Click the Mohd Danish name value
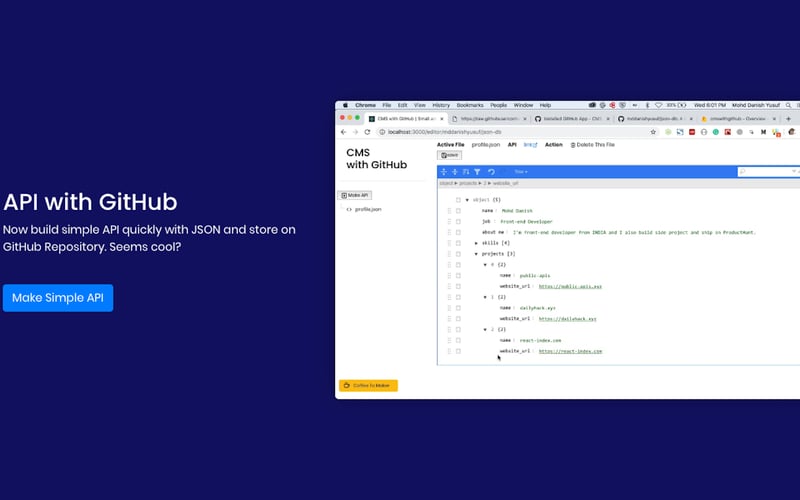This screenshot has width=800, height=500. [x=517, y=211]
